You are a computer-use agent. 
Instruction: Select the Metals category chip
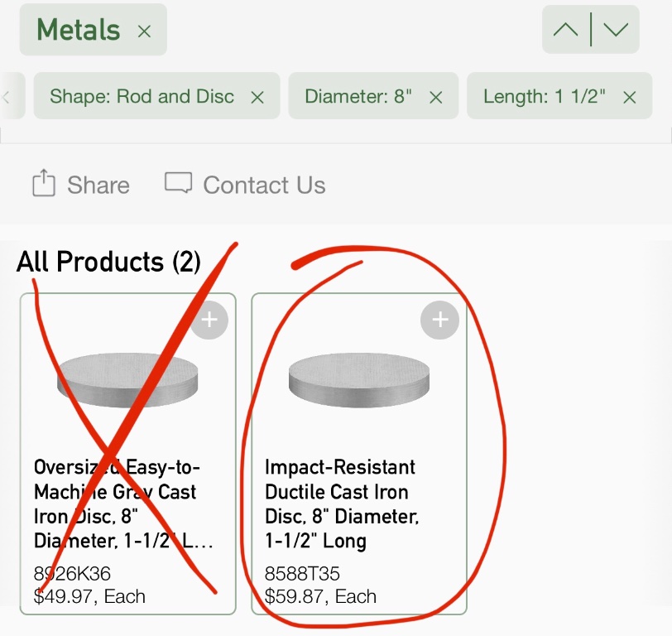pyautogui.click(x=79, y=31)
